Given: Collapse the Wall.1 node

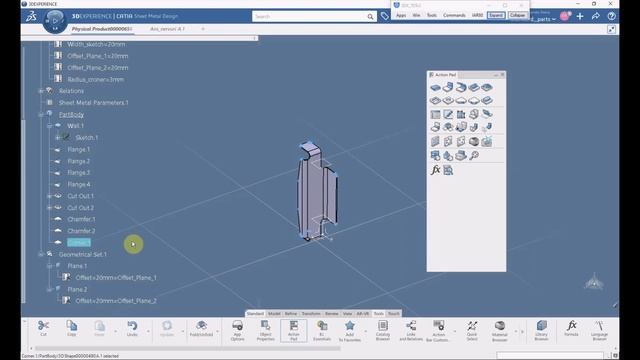Looking at the screenshot, I should click(x=49, y=126).
